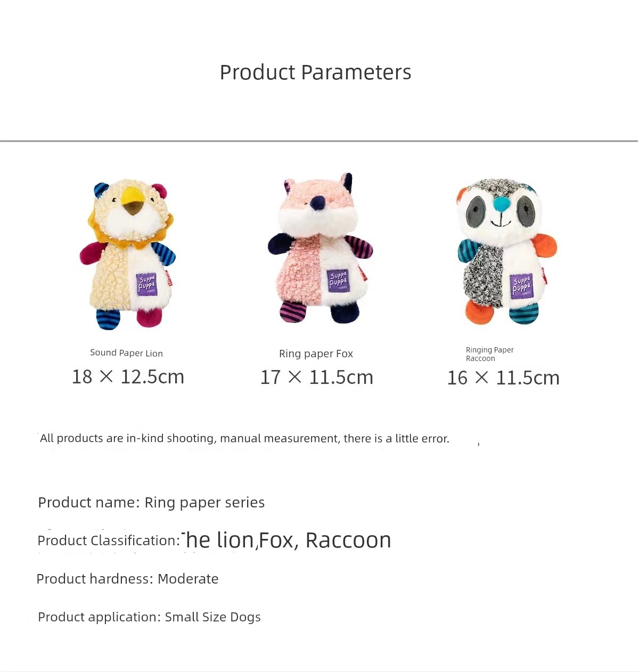
Task: Click the "Product application: Small Size Dogs" line
Action: tap(149, 617)
